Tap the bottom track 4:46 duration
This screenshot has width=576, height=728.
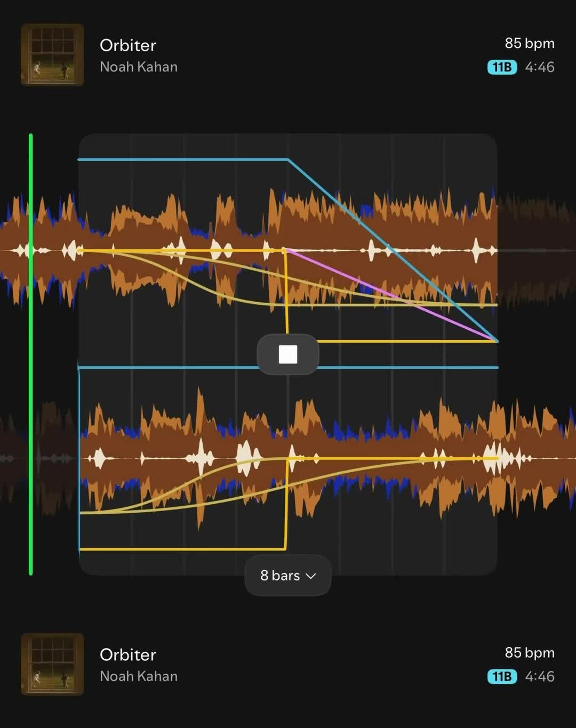[540, 677]
